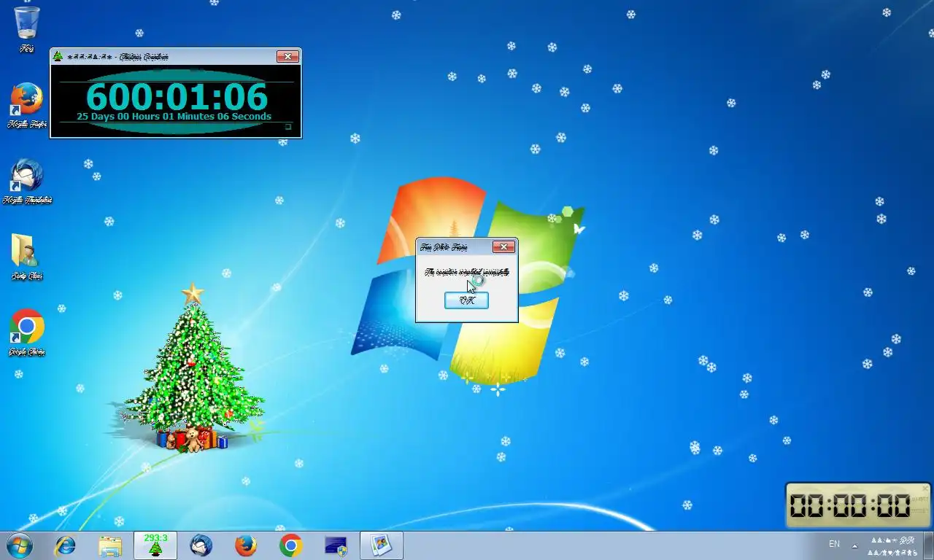The width and height of the screenshot is (934, 560).
Task: Click the small square in countdown corner
Action: click(x=287, y=127)
